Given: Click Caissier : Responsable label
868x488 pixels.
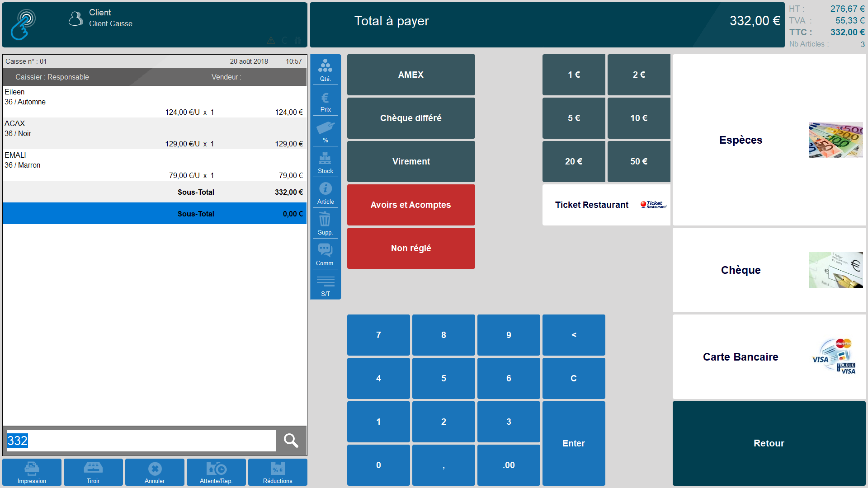Looking at the screenshot, I should tap(52, 77).
